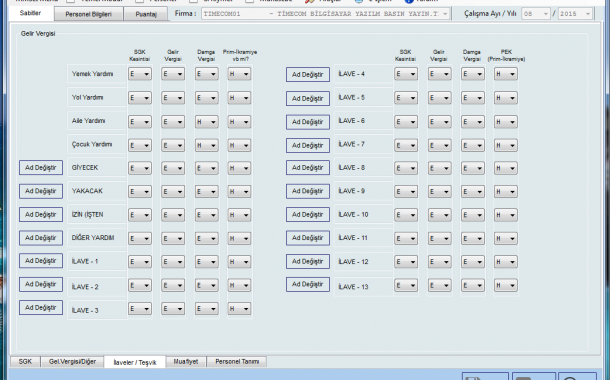Click Ad Değiştir for İLAVE - 5
This screenshot has width=610, height=380.
(308, 98)
